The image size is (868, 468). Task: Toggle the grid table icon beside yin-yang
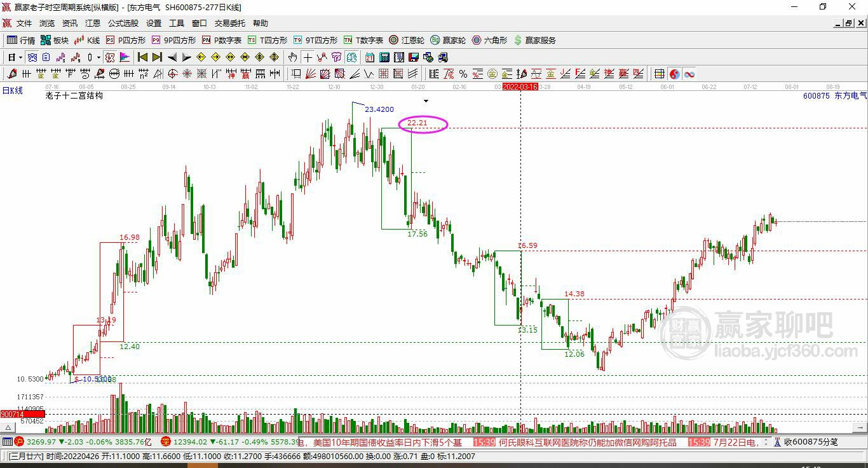pyautogui.click(x=660, y=74)
